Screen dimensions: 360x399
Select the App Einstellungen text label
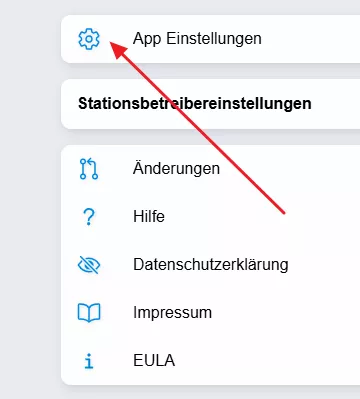point(197,39)
